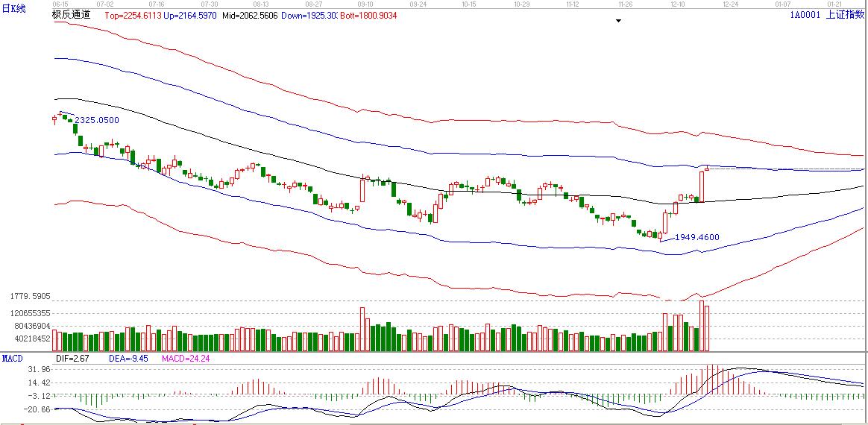Select the 1A0001 stock code
868x425 pixels.
coord(805,15)
